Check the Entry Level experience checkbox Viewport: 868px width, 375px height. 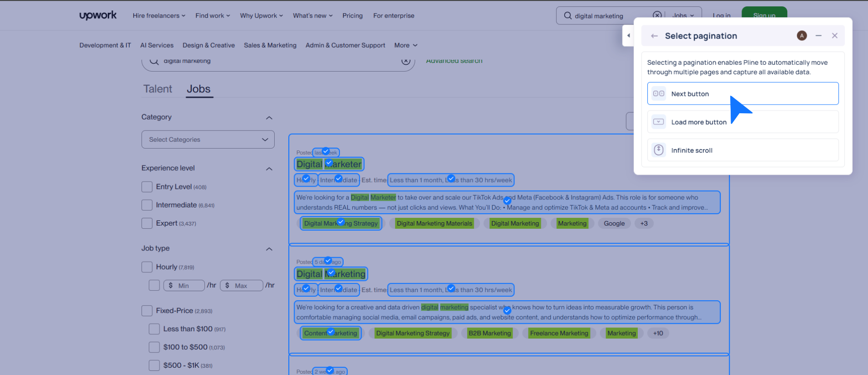(147, 187)
